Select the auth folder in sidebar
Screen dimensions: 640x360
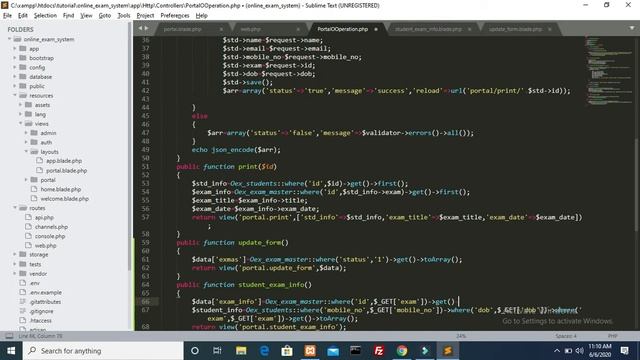coord(46,142)
